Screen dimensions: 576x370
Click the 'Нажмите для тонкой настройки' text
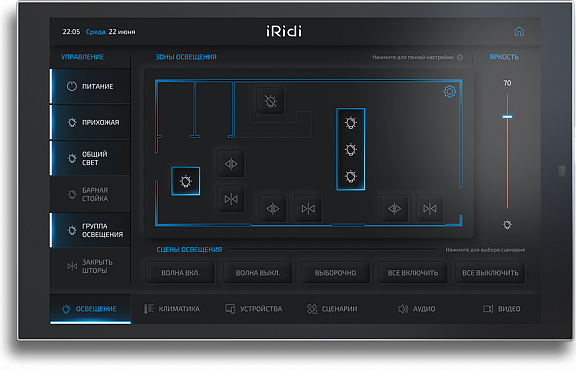click(413, 57)
